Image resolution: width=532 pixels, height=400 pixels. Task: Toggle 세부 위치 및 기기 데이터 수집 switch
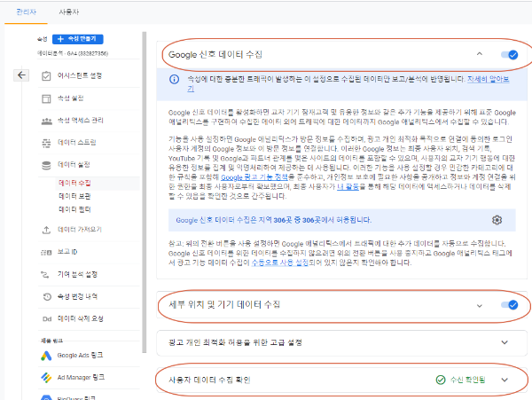[509, 305]
